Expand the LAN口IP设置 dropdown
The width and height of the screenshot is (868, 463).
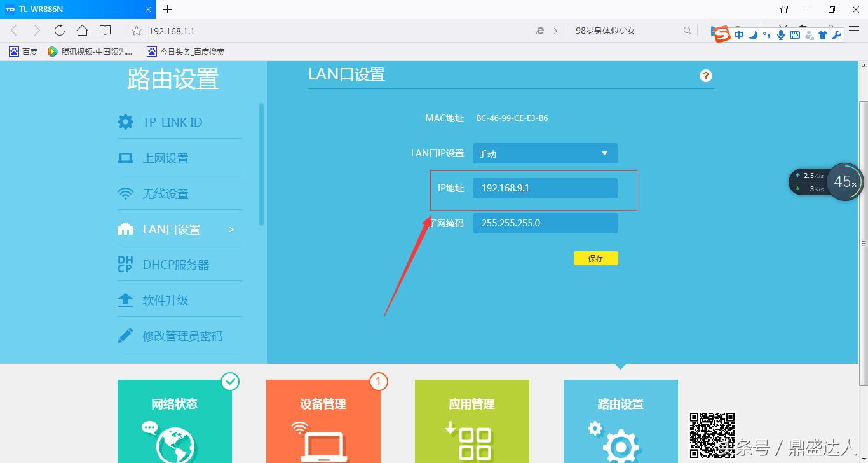tap(545, 153)
